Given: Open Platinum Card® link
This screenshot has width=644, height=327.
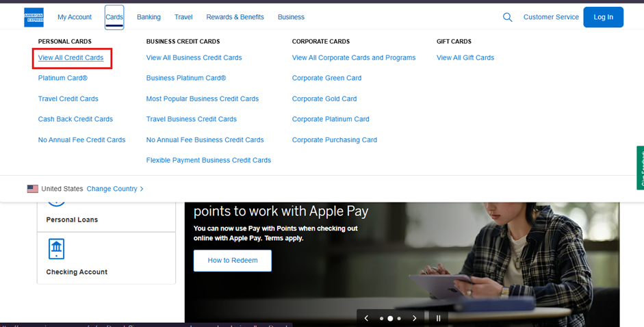Looking at the screenshot, I should (x=63, y=78).
